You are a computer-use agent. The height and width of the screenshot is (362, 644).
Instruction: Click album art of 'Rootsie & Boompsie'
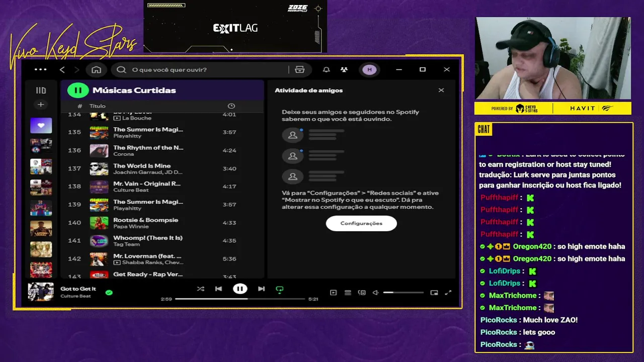pos(99,223)
